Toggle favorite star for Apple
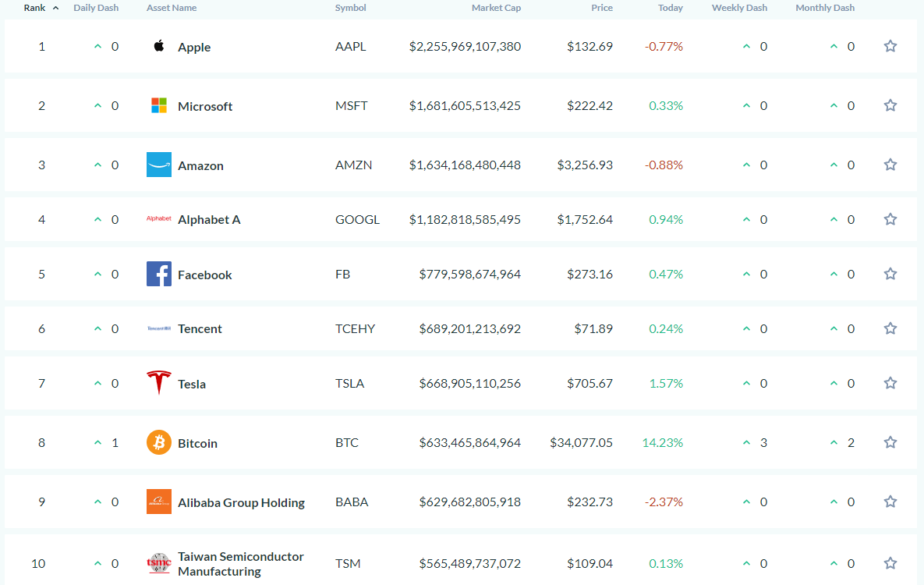The height and width of the screenshot is (585, 924). point(890,46)
